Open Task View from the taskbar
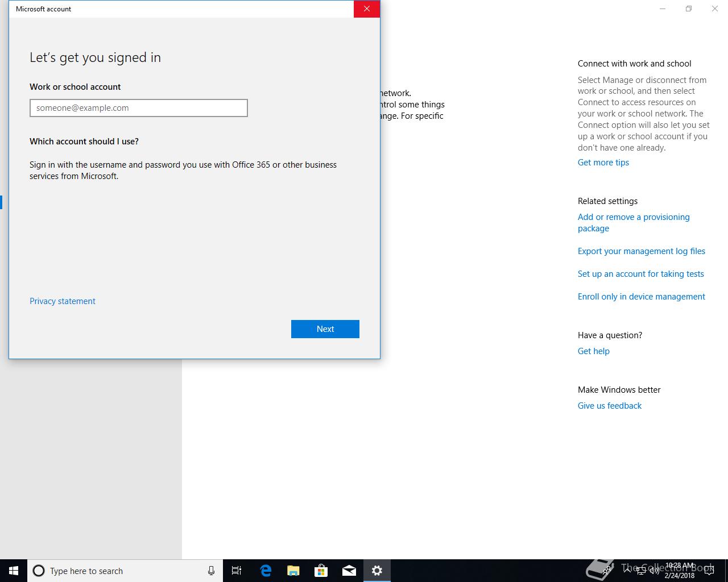The width and height of the screenshot is (728, 582). point(237,571)
